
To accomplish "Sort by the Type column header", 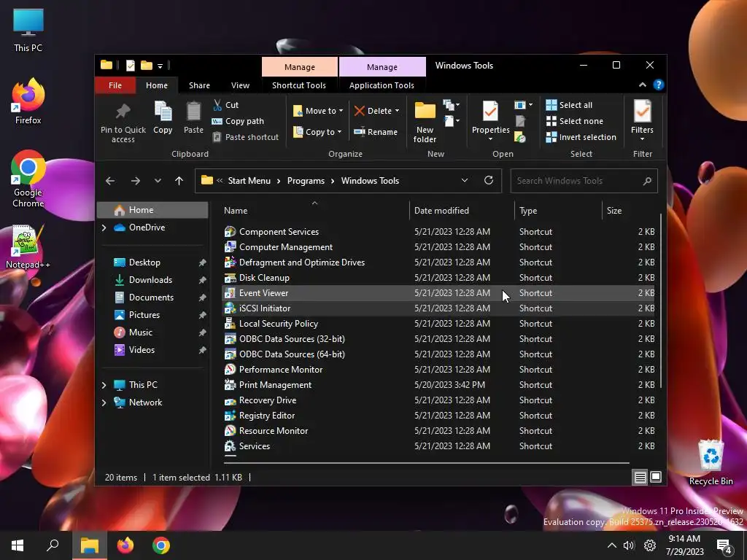I will coord(558,211).
